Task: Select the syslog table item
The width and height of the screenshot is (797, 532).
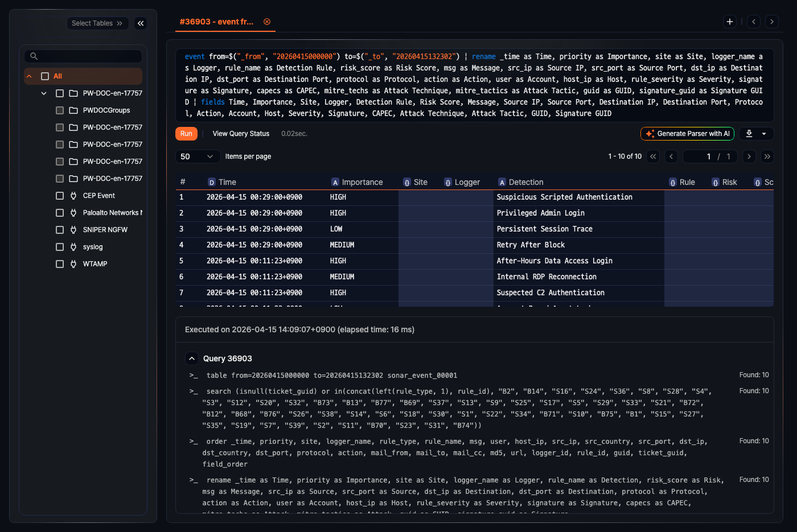Action: (93, 247)
